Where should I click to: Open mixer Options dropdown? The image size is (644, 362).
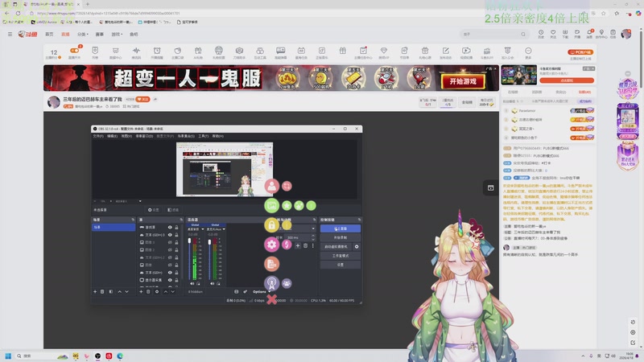(261, 292)
